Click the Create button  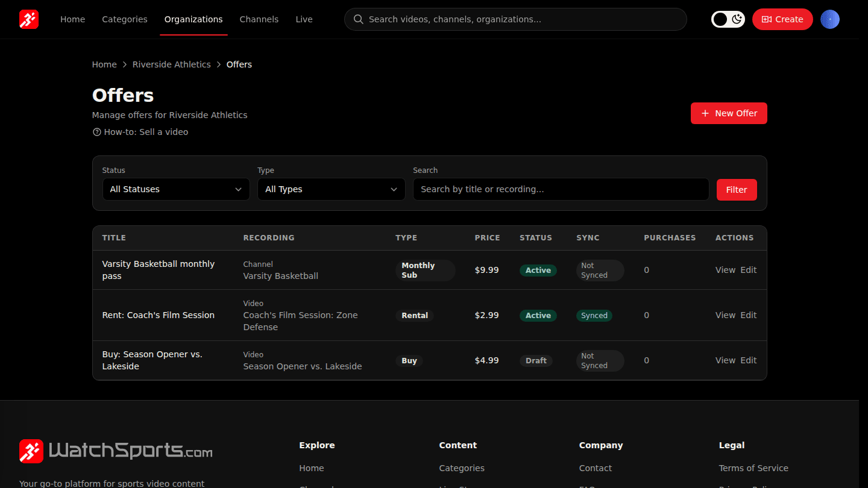(782, 19)
